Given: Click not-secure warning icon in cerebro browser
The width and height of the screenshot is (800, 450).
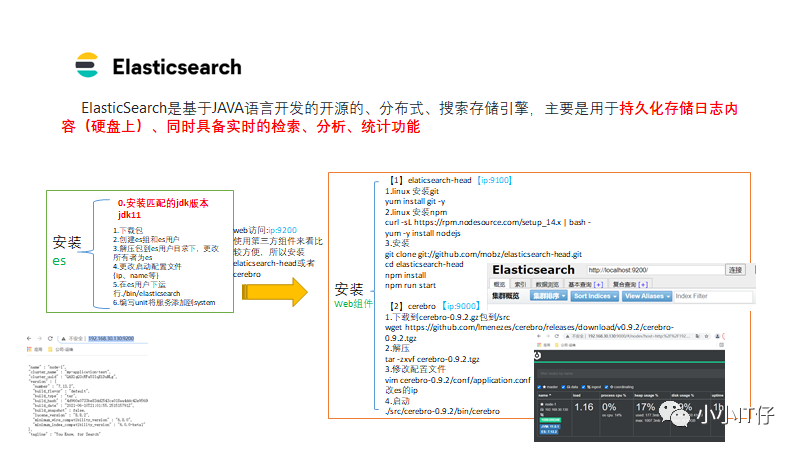Looking at the screenshot, I should (567, 336).
